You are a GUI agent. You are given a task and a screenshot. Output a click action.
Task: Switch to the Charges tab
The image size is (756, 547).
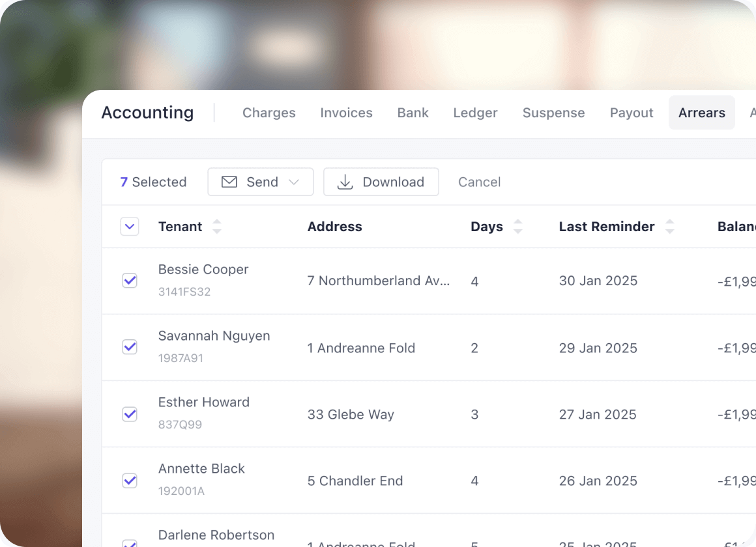point(269,113)
